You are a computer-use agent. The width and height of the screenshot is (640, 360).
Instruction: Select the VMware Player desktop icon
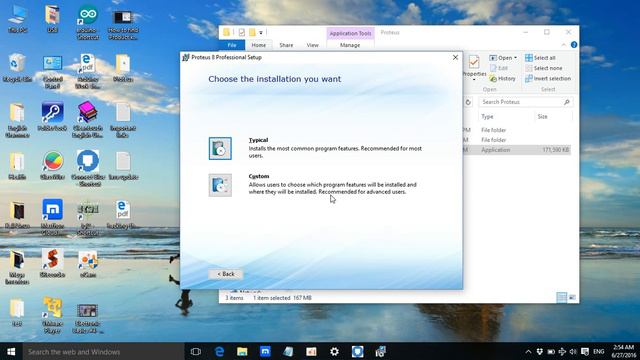[53, 316]
